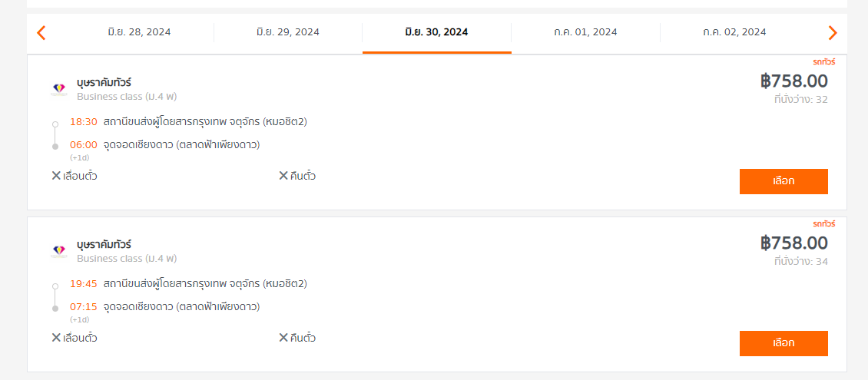
Task: Click X icon beside เลื่อนตั๋ว, second trip
Action: 56,338
